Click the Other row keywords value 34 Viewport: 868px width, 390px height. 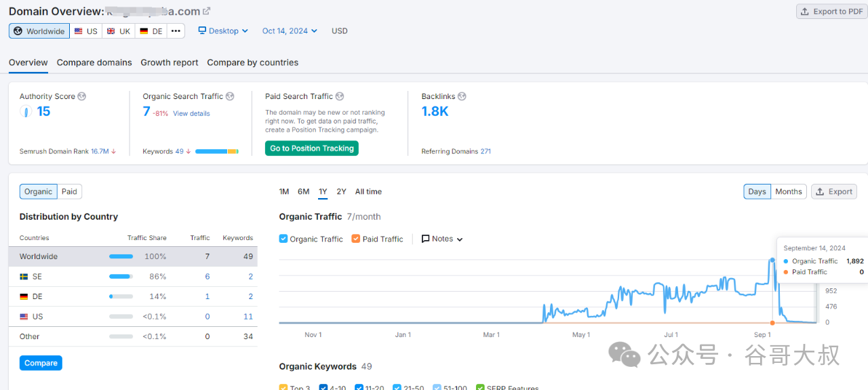tap(248, 336)
